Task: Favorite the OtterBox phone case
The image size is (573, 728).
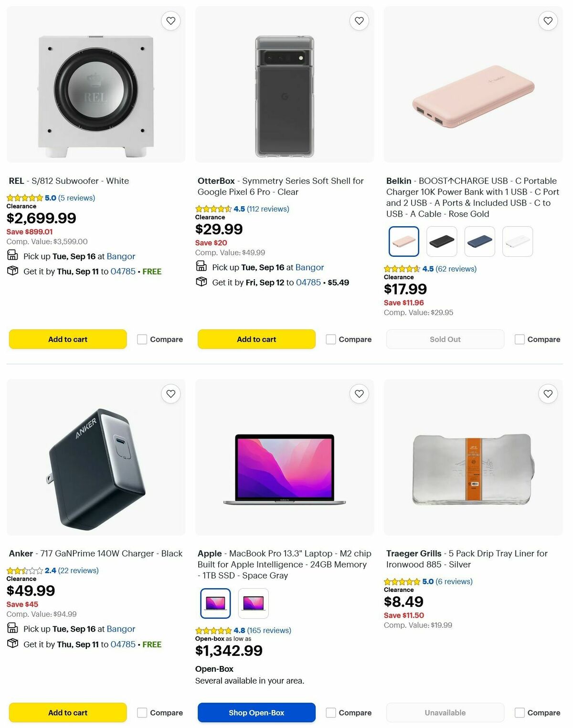Action: (x=359, y=21)
